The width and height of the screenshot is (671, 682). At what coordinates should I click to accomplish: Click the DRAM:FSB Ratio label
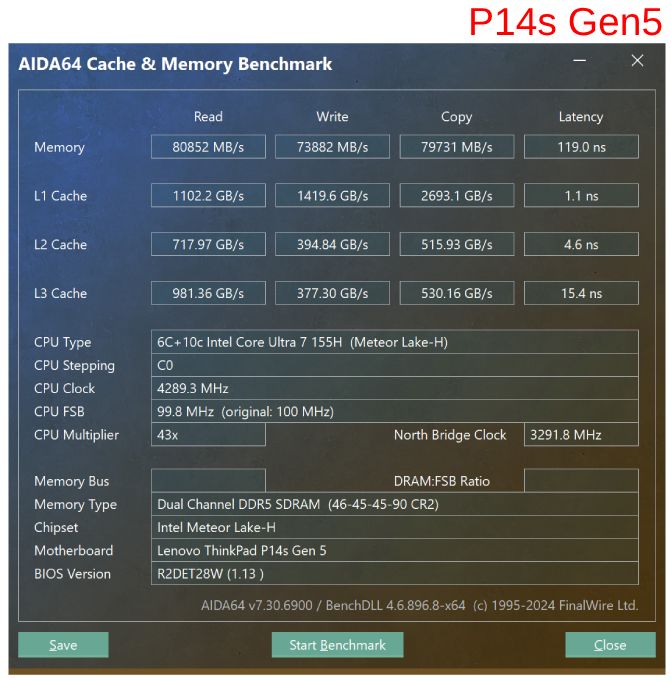(442, 481)
